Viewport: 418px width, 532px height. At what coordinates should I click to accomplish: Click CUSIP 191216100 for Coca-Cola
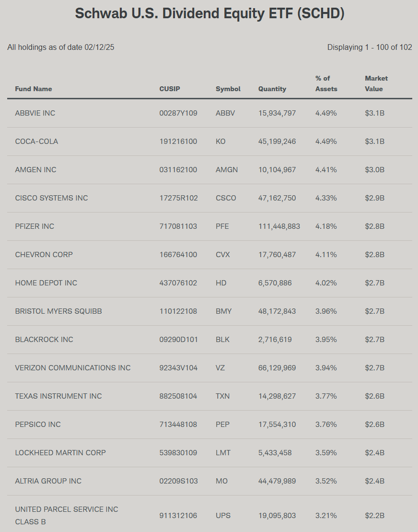178,142
